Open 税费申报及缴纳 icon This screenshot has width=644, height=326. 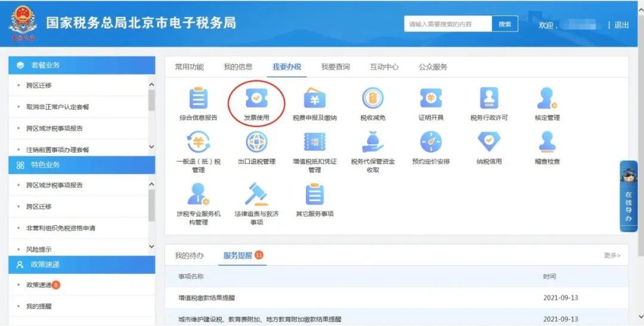pos(315,98)
